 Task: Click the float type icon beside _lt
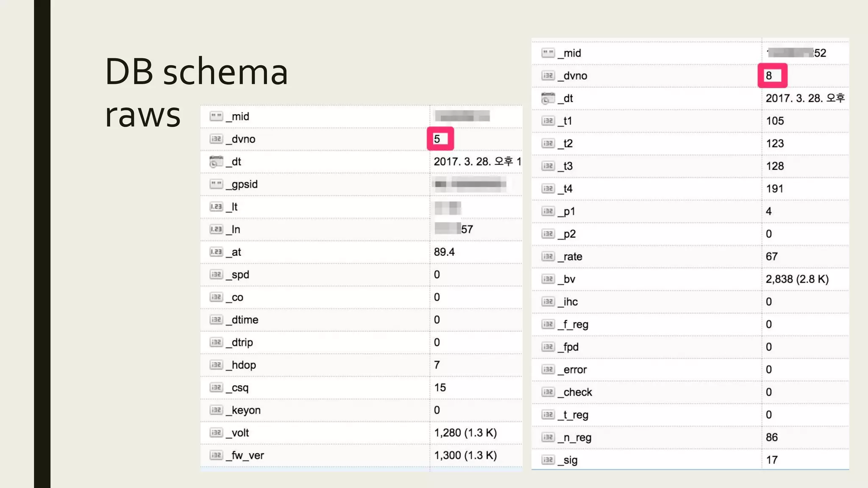coord(216,207)
